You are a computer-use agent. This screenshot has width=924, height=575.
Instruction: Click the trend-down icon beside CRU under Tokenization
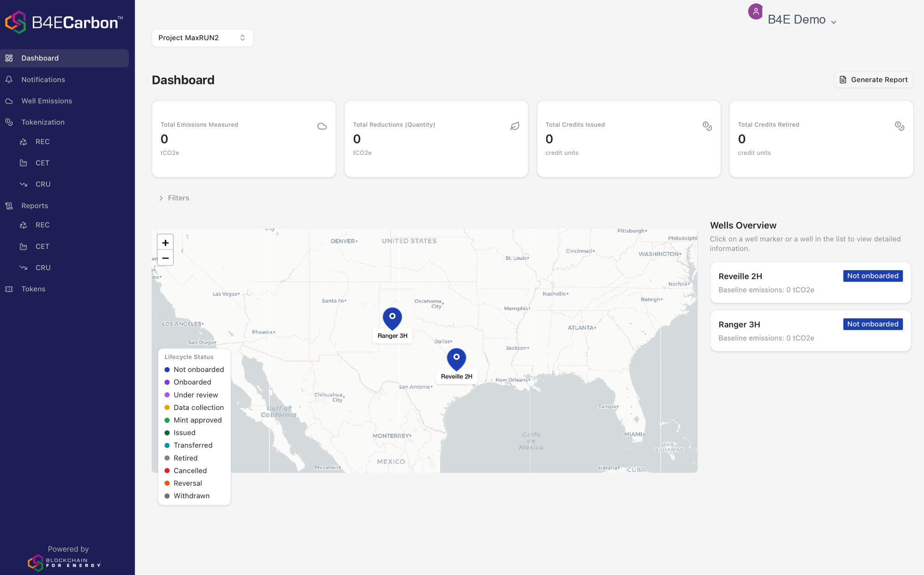pos(24,184)
